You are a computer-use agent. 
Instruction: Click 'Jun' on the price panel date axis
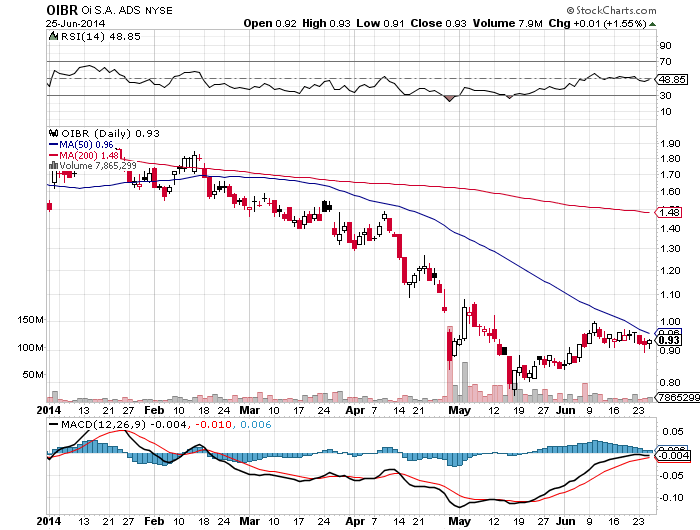tap(566, 410)
